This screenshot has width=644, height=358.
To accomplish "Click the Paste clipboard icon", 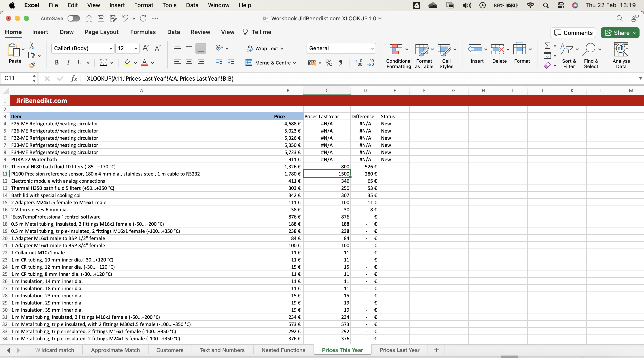I will [13, 50].
